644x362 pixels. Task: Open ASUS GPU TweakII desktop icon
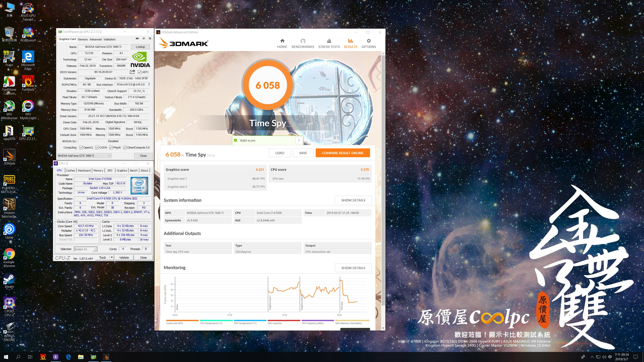[x=28, y=12]
